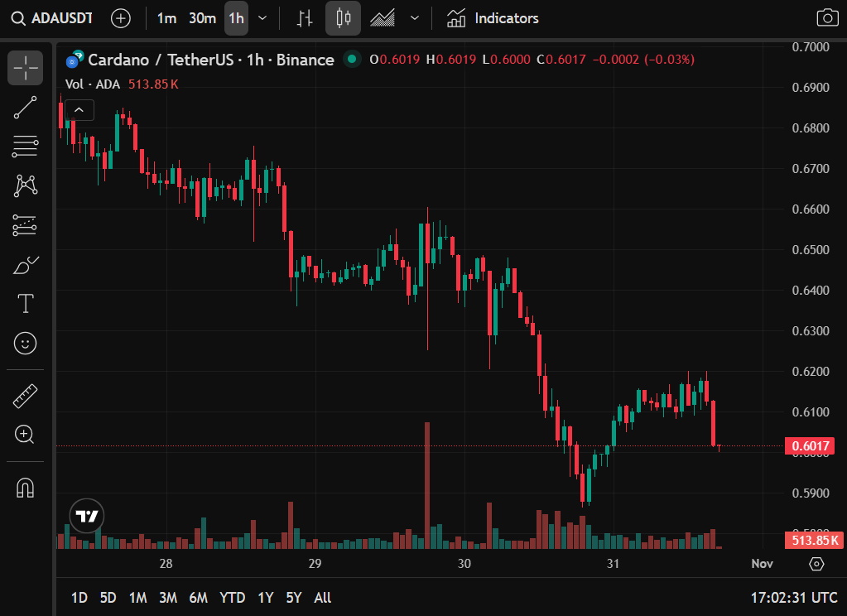Image resolution: width=847 pixels, height=616 pixels.
Task: Open the emoji icons tool
Action: (26, 343)
